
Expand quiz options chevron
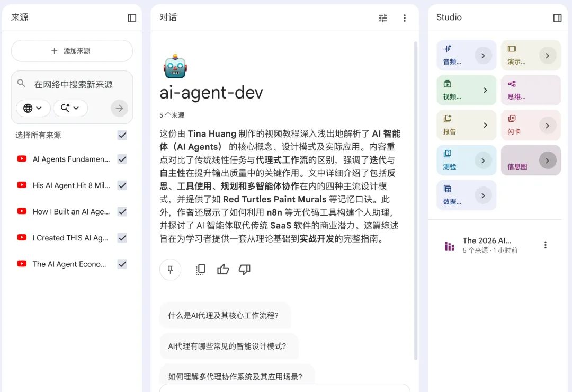(x=483, y=161)
